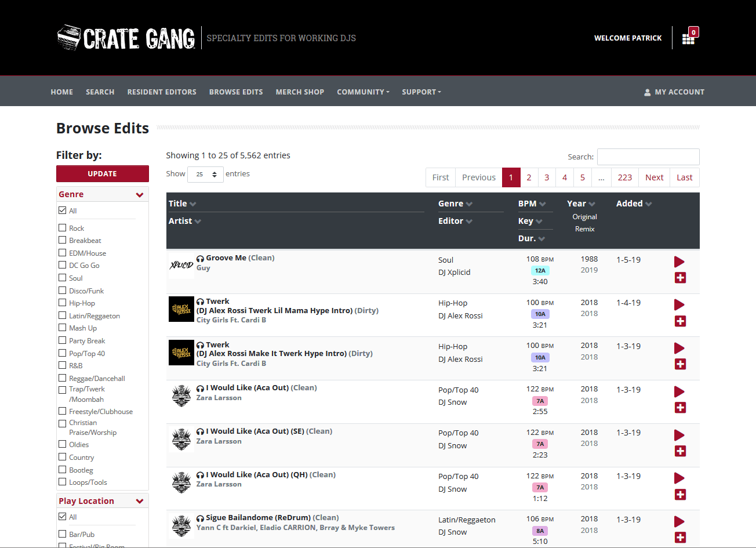Add Make It Twerk Hype Intro to crate
This screenshot has width=756, height=548.
pyautogui.click(x=681, y=364)
